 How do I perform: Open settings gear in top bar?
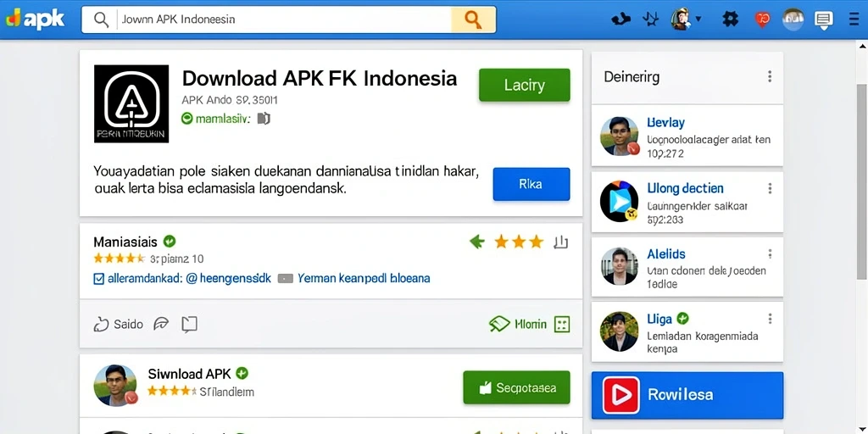tap(730, 19)
